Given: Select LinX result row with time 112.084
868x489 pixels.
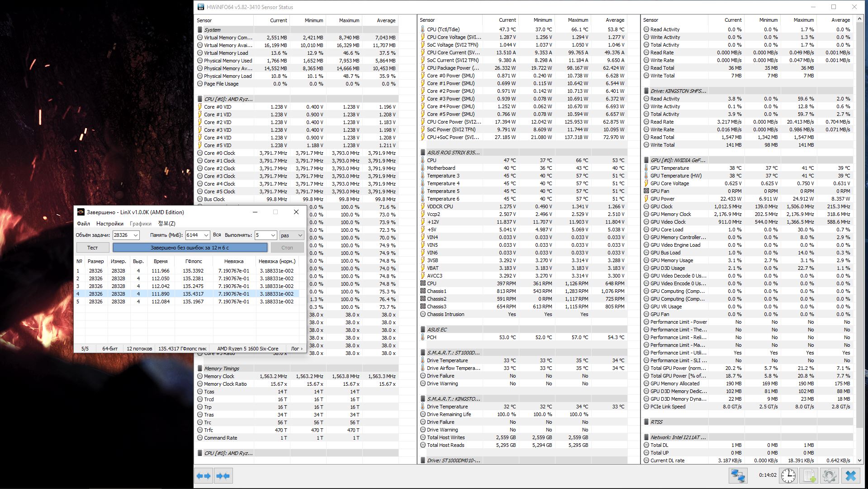Looking at the screenshot, I should 186,302.
